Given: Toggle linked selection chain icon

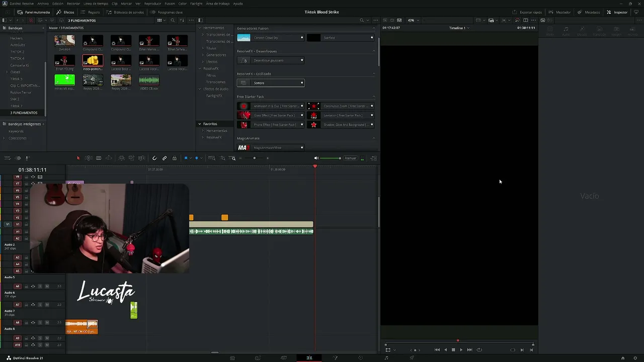Looking at the screenshot, I should 165,158.
